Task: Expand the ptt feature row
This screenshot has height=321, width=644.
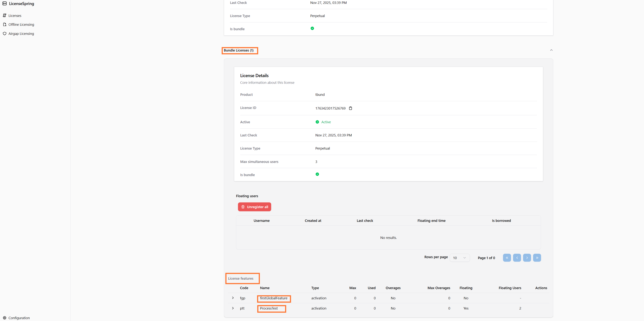Action: [233, 308]
